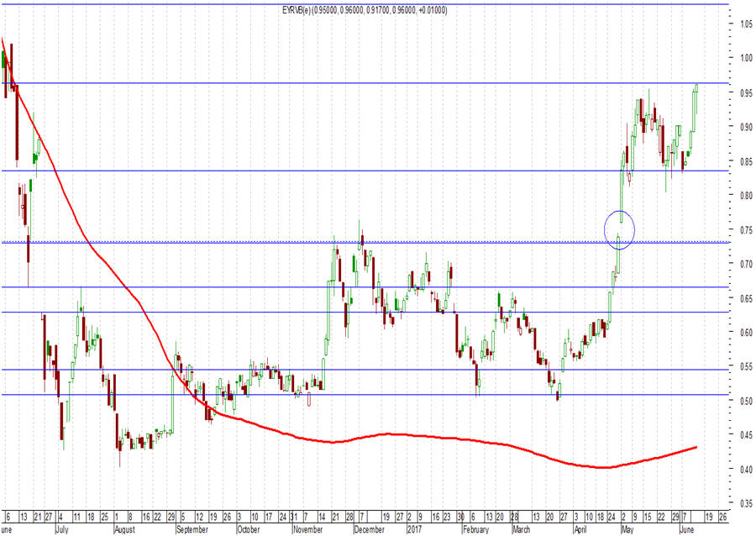Click the September month label
This screenshot has height=536, width=756.
click(x=192, y=530)
